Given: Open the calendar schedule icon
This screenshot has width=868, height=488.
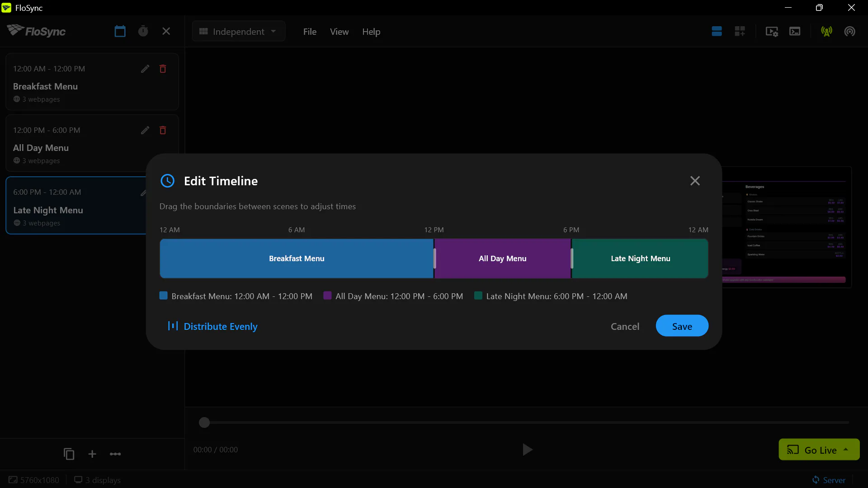Looking at the screenshot, I should point(120,31).
